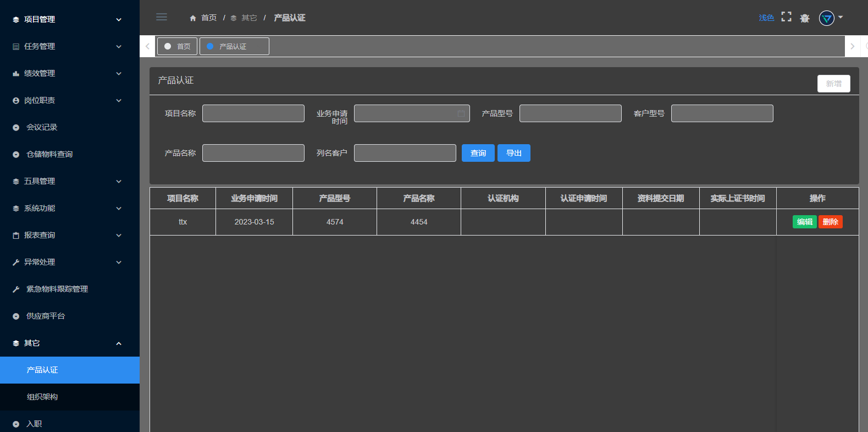Open 紧急物料跟踪管理 menu item
The width and height of the screenshot is (868, 432).
pos(70,289)
